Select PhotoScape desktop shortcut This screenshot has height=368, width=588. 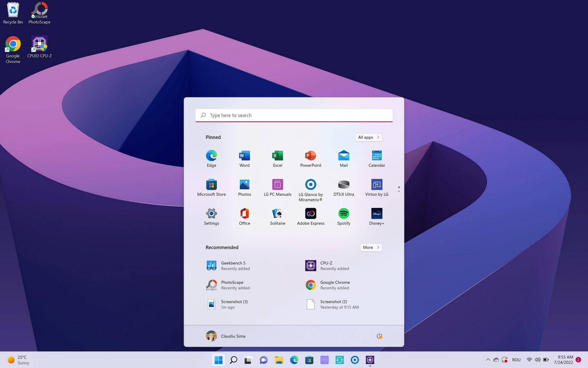(x=39, y=13)
